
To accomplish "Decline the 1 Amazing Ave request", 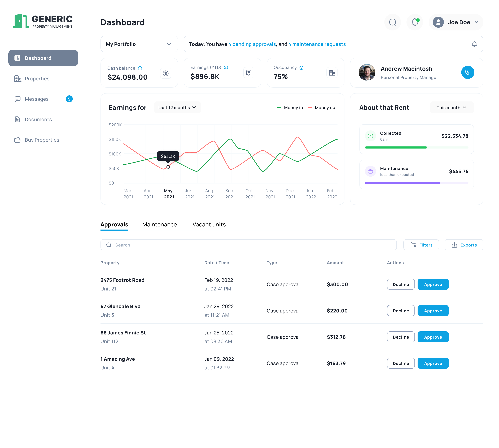I will tap(400, 363).
